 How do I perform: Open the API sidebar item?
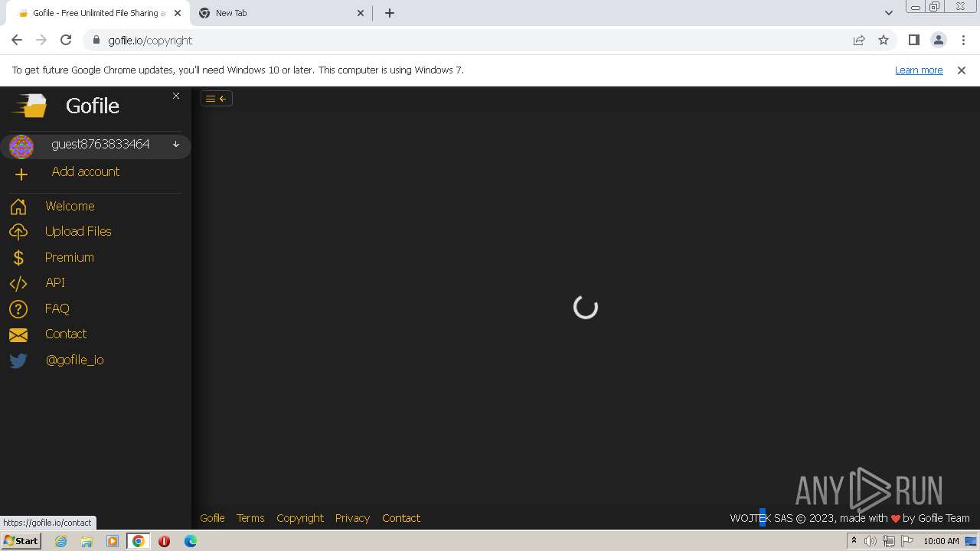(x=55, y=282)
